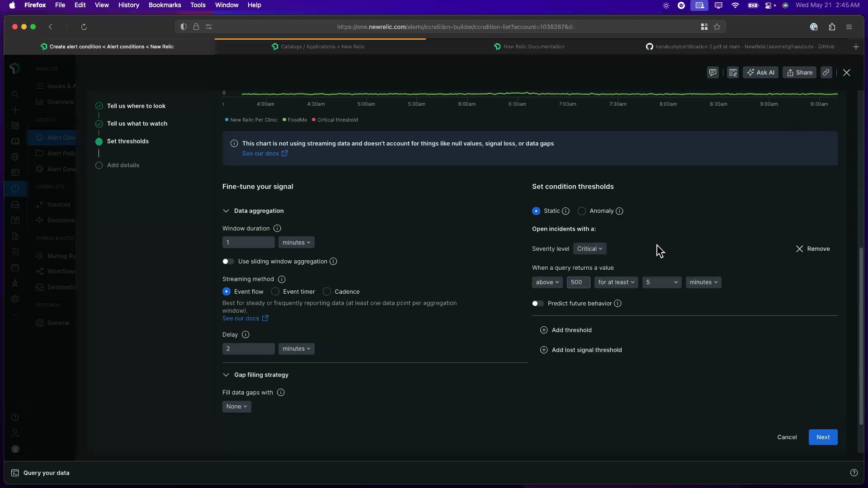Image resolution: width=868 pixels, height=488 pixels.
Task: Open Firefox Bookmarks menu
Action: point(165,5)
